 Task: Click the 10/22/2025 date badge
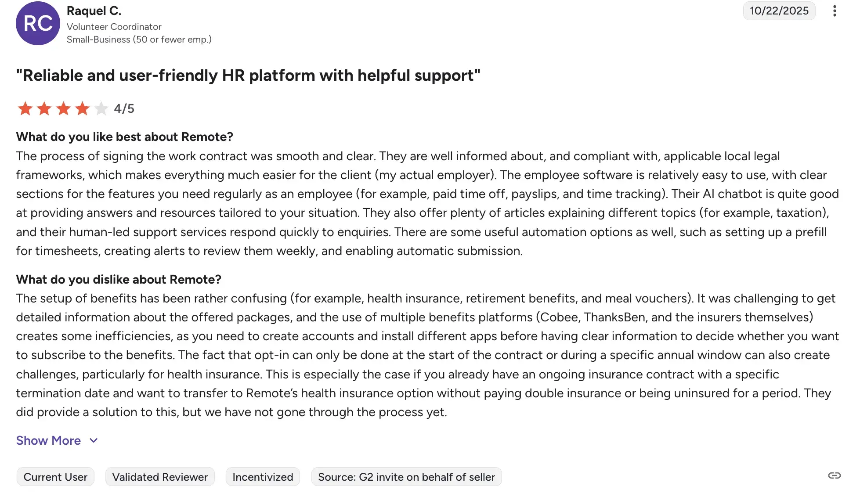[x=779, y=11]
